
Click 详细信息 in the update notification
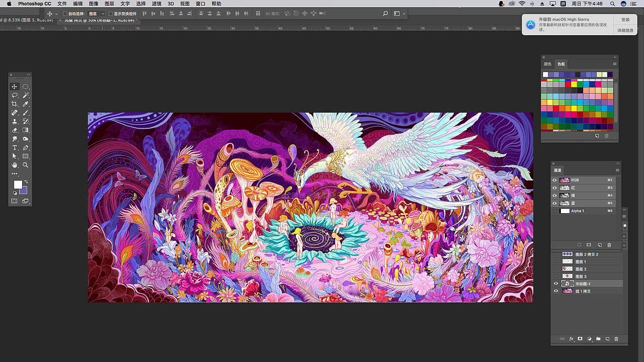[625, 30]
